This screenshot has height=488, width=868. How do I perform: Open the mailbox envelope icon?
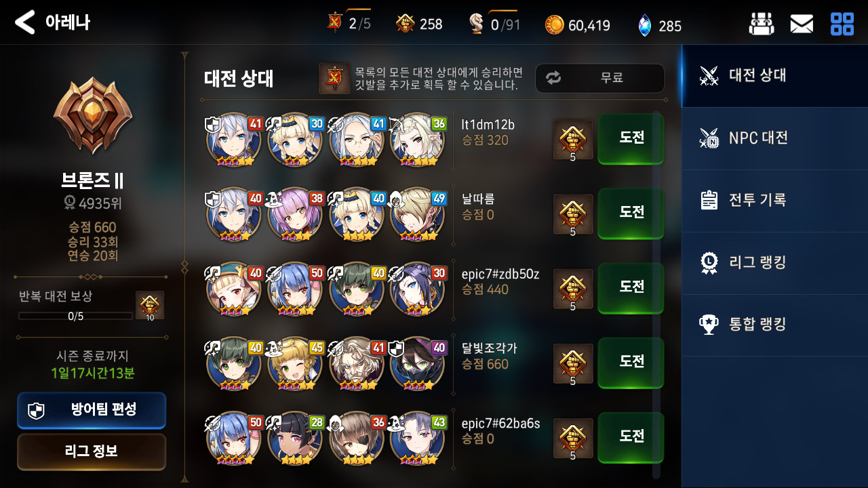pos(802,24)
